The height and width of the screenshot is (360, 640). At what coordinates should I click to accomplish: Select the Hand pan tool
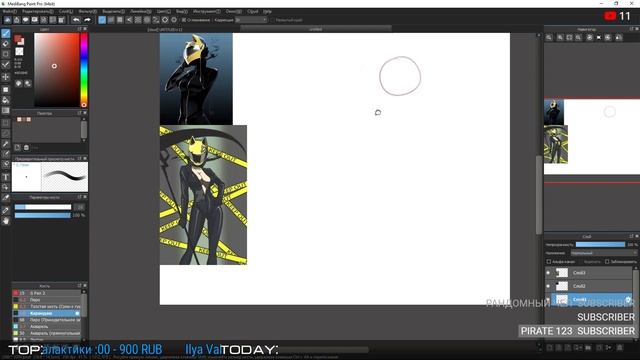pyautogui.click(x=6, y=221)
